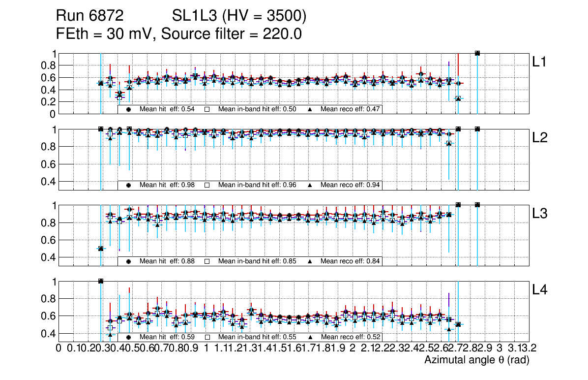Select 'Mean in-band hit eff: 0.85' legend text
This screenshot has height=380, width=588.
click(257, 261)
